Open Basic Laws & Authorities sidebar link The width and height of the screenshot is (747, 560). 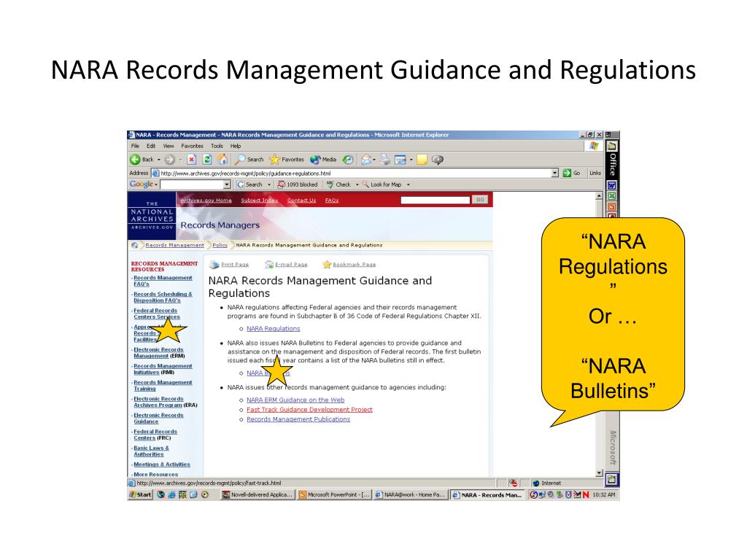coord(152,451)
